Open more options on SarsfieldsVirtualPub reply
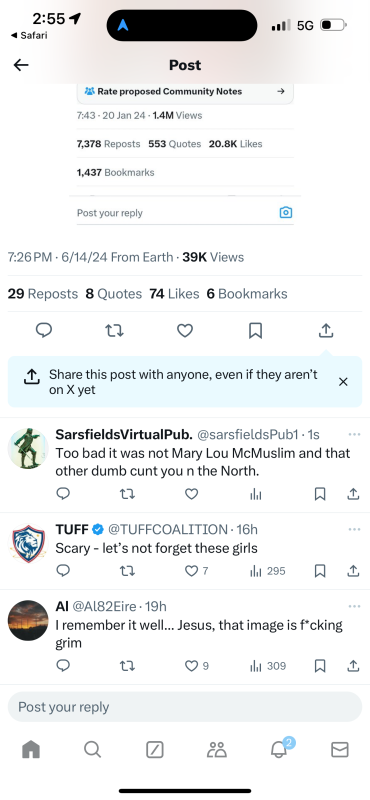This screenshot has height=800, width=370. click(354, 434)
